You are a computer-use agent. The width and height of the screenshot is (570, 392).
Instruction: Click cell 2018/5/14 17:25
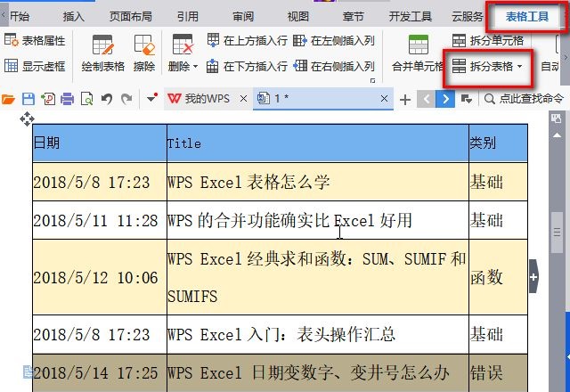pos(100,373)
